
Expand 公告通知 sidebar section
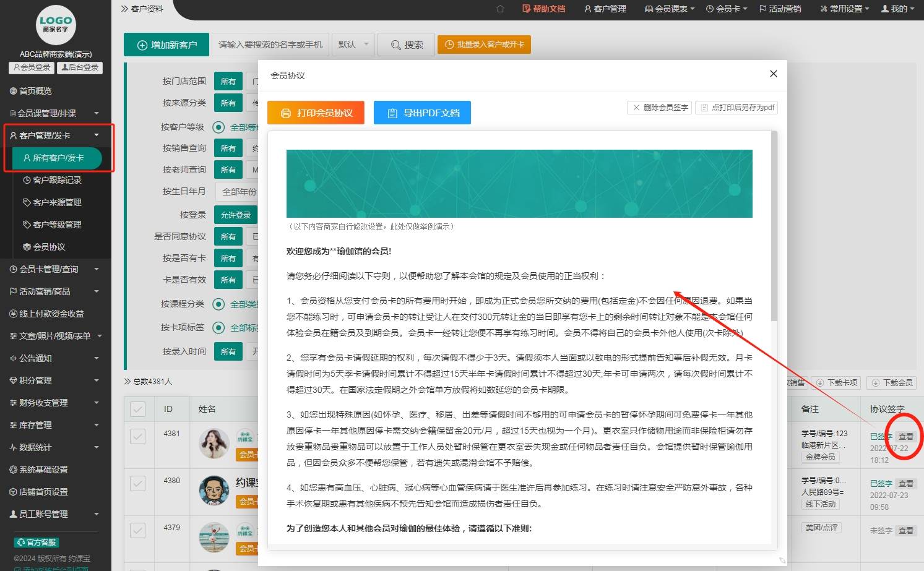[x=56, y=358]
